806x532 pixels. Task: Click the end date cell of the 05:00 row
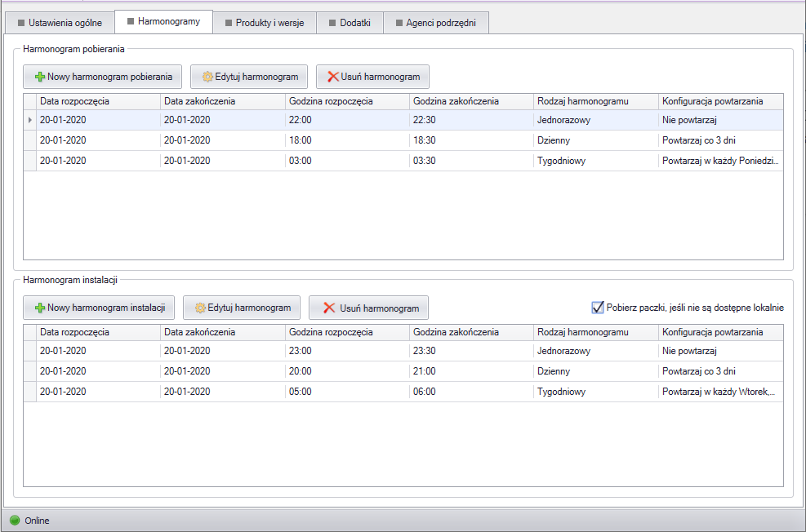(x=223, y=392)
